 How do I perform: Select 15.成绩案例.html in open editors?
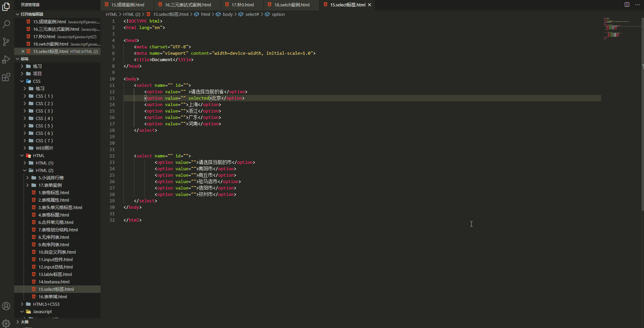[57, 22]
